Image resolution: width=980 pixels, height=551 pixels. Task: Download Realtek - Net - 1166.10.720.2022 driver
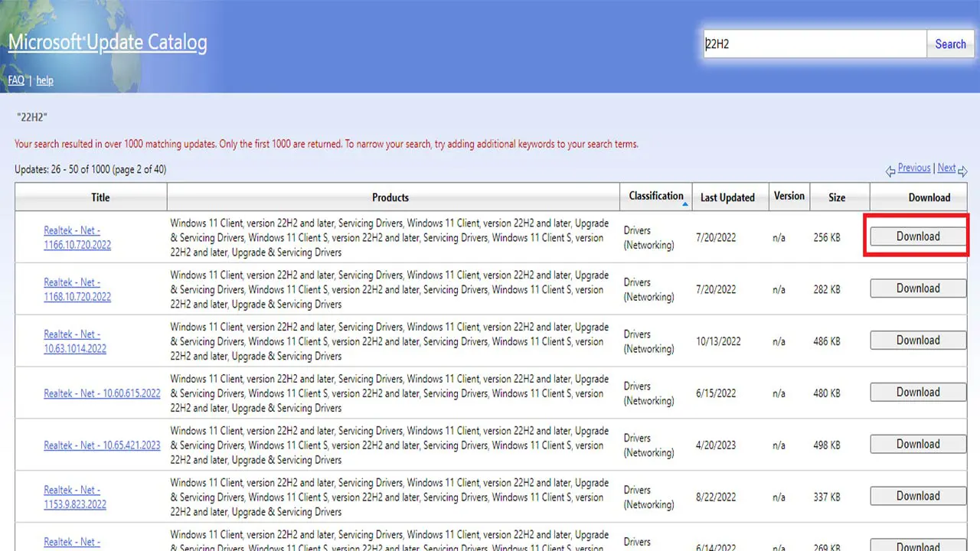pos(917,236)
